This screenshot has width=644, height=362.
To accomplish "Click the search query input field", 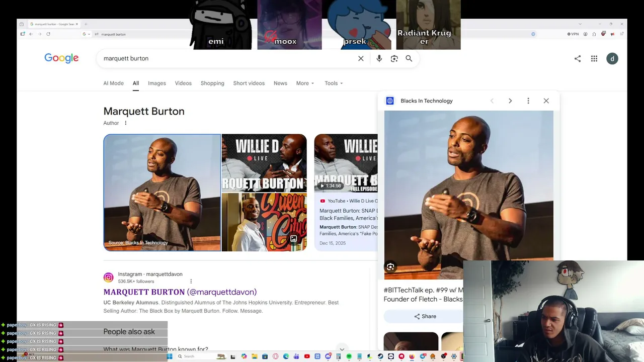I will (x=226, y=58).
